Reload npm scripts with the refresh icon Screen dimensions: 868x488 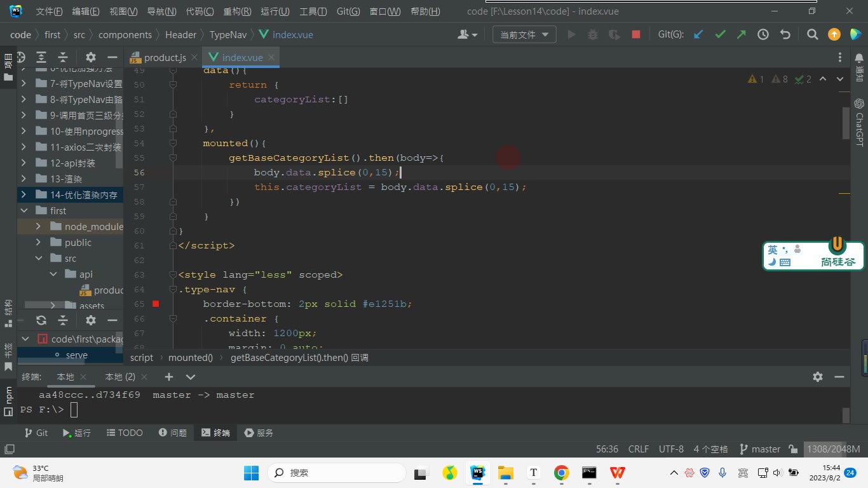(x=41, y=320)
